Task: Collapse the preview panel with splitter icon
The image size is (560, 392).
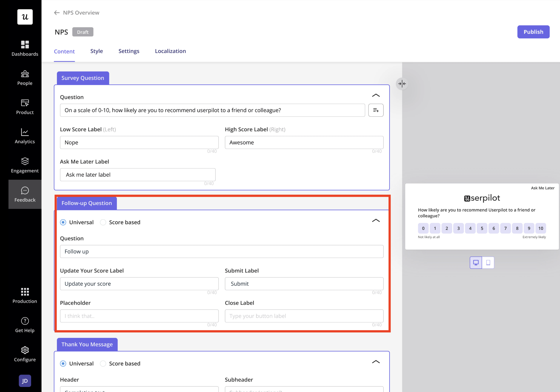Action: pyautogui.click(x=402, y=84)
